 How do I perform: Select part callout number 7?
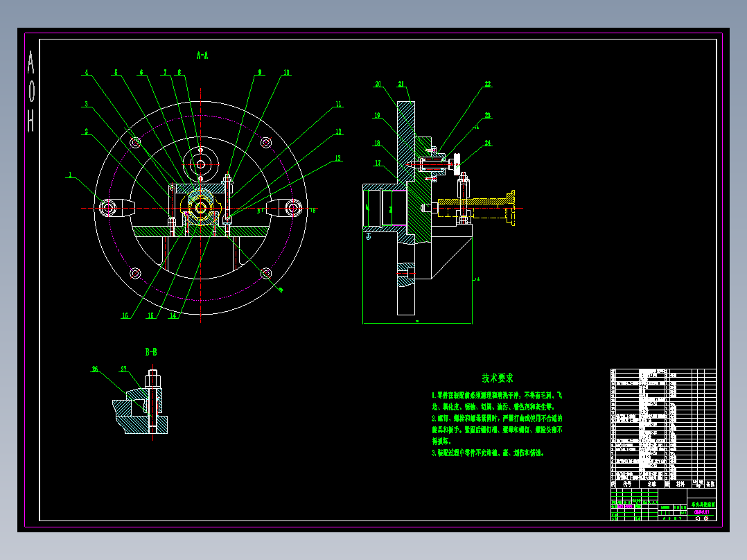tap(166, 73)
